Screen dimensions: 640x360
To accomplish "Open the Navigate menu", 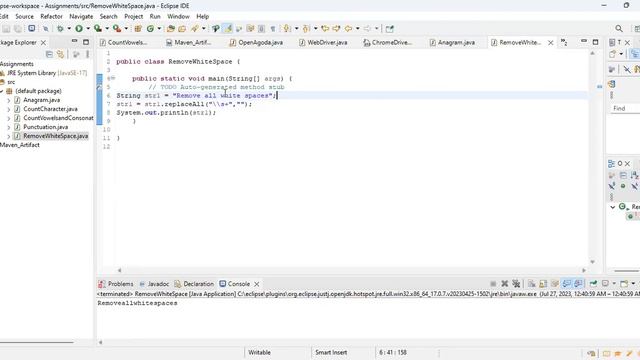I will pyautogui.click(x=81, y=16).
